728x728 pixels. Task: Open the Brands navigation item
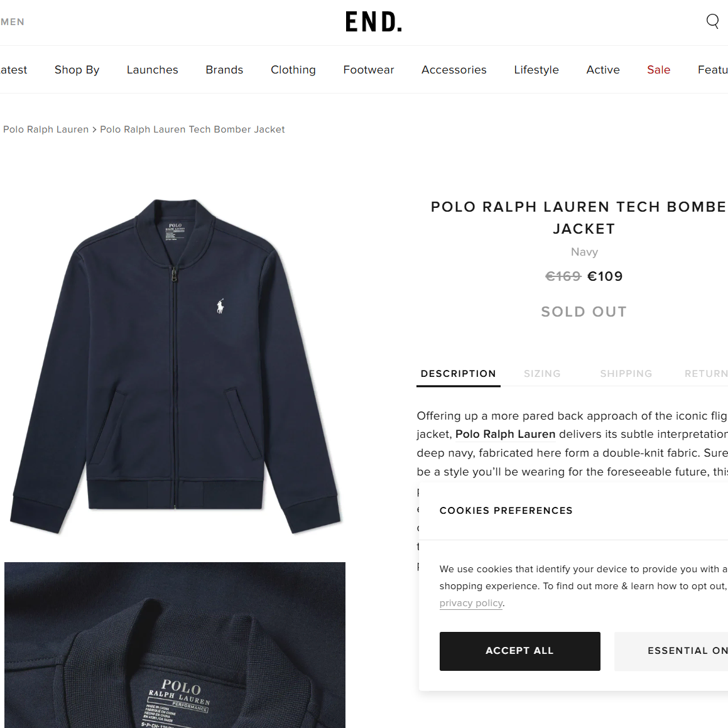(224, 70)
